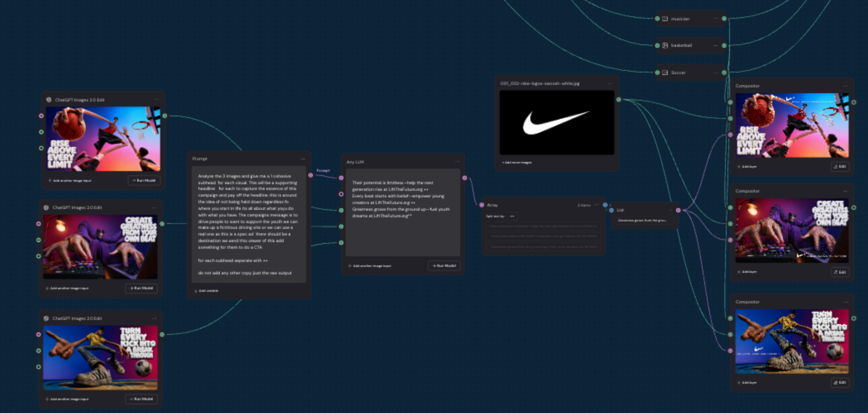Screen dimensions: 868x413
Task: Open the three-dot menu of the Prompt node
Action: coord(303,159)
